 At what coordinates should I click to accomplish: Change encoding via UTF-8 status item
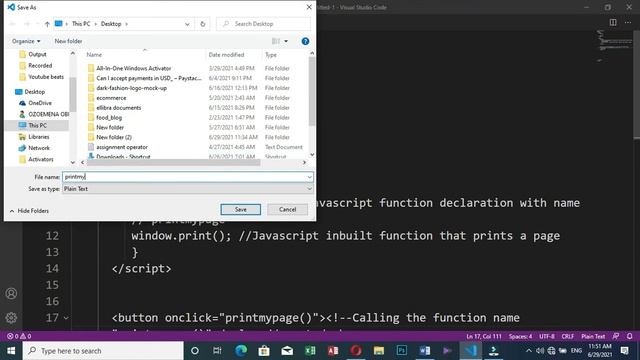547,336
